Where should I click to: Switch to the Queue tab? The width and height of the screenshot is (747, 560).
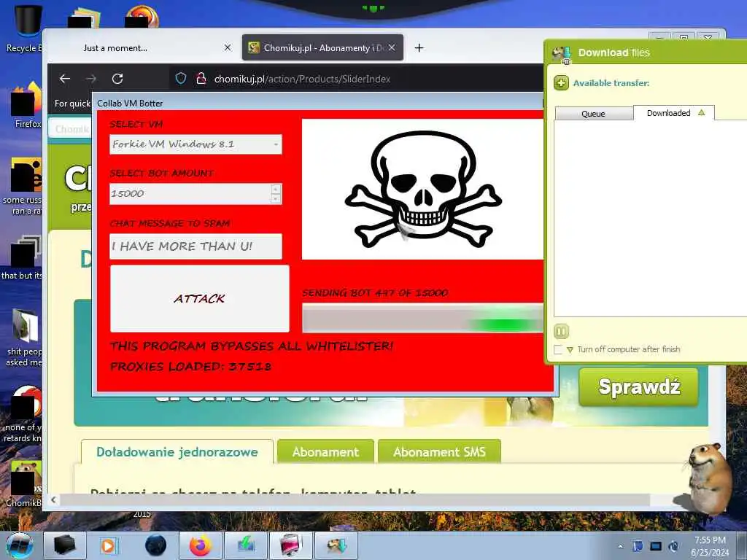coord(594,113)
